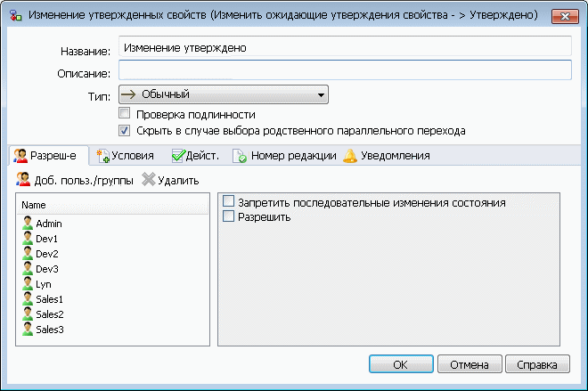
Task: Open help with Справка button
Action: [537, 364]
